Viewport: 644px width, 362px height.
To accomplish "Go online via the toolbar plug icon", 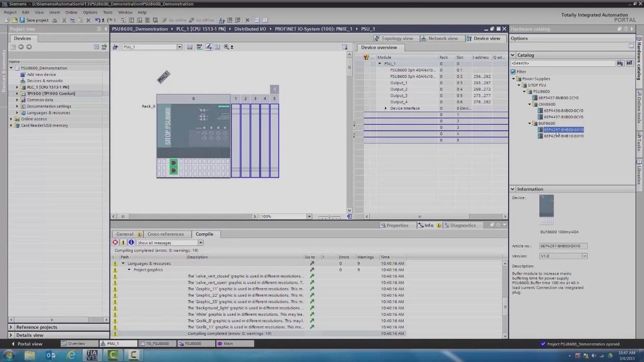I will [x=164, y=20].
